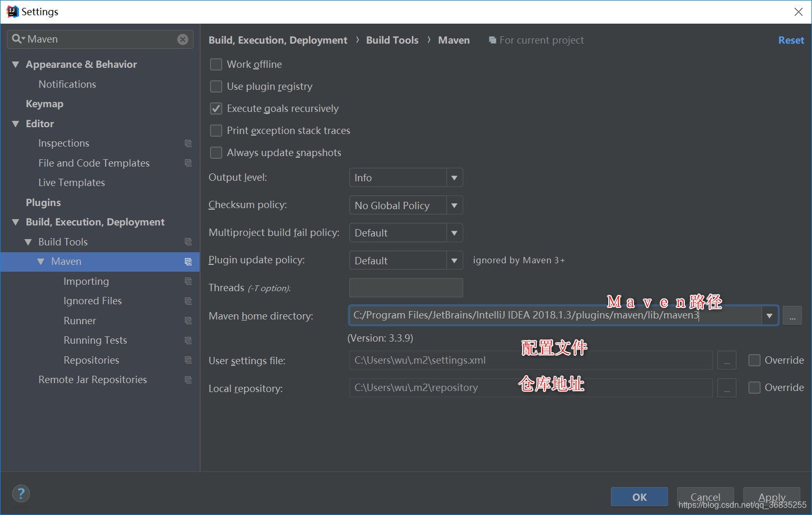Click project-level icon beside Remote Jar Repositories
Screen dimensions: 812x515
click(x=188, y=380)
